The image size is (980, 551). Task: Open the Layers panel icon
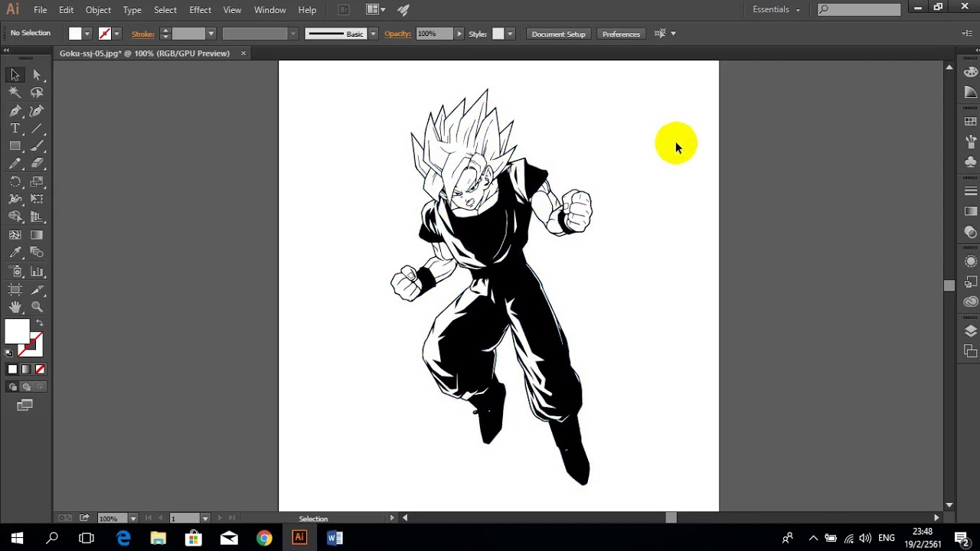pyautogui.click(x=971, y=331)
